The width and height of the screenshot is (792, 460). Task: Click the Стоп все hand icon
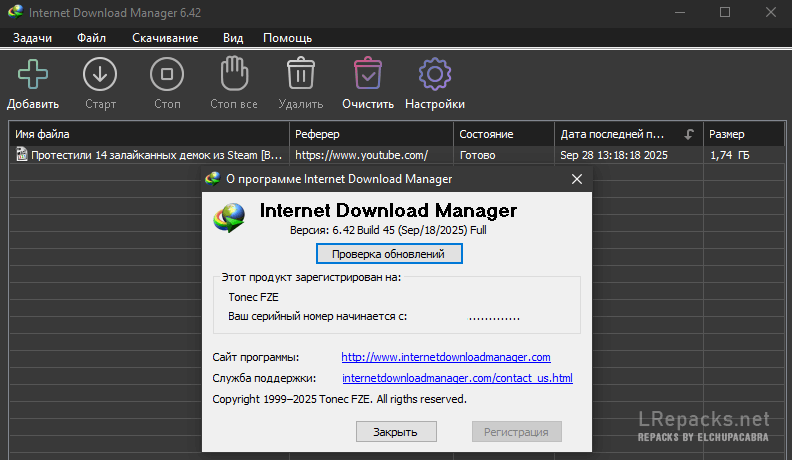tap(234, 75)
